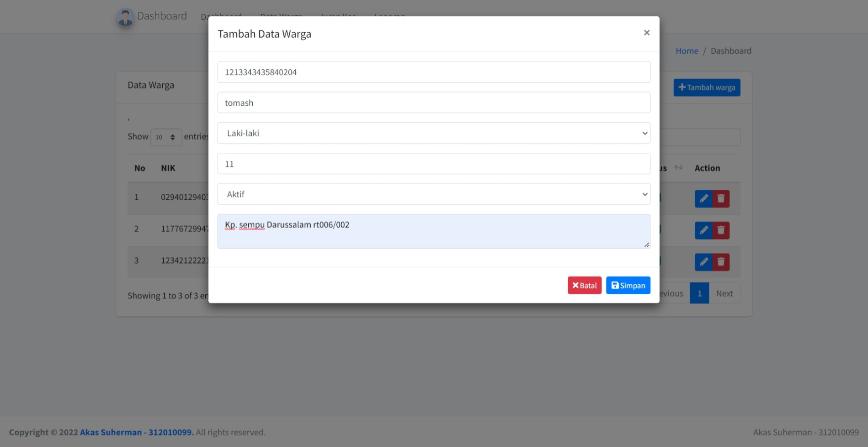Click the Tambah warga button
The height and width of the screenshot is (447, 868).
click(706, 87)
